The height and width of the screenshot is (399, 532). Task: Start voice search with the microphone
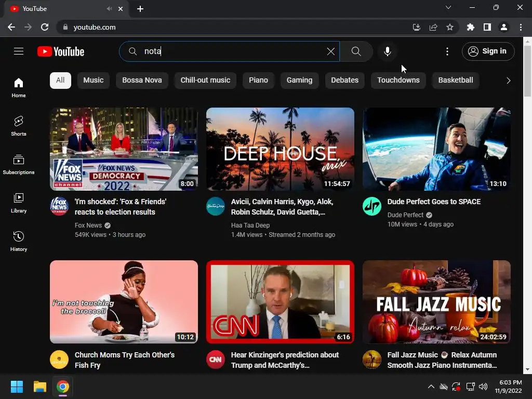(x=387, y=51)
